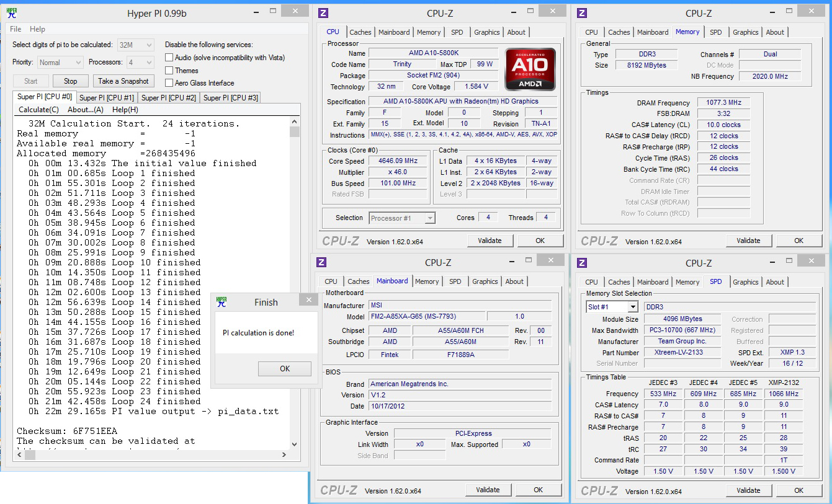Click the Super PI scroll up arrow

click(x=295, y=123)
